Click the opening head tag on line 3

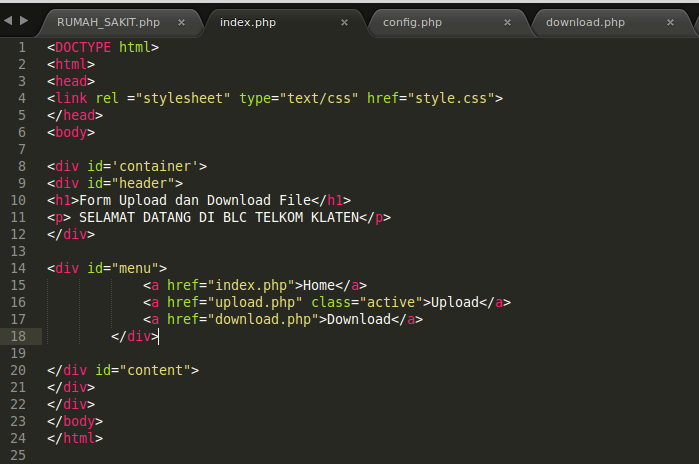pyautogui.click(x=71, y=81)
